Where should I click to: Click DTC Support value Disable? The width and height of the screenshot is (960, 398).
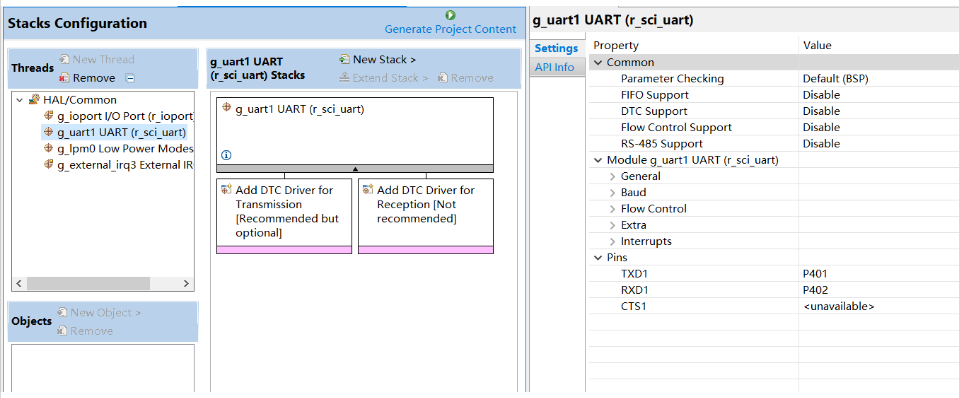coord(821,111)
